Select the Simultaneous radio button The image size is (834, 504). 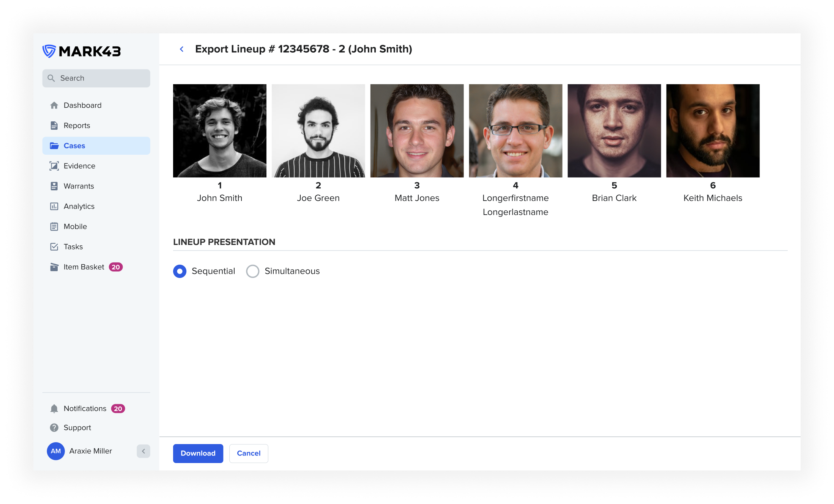(x=253, y=271)
